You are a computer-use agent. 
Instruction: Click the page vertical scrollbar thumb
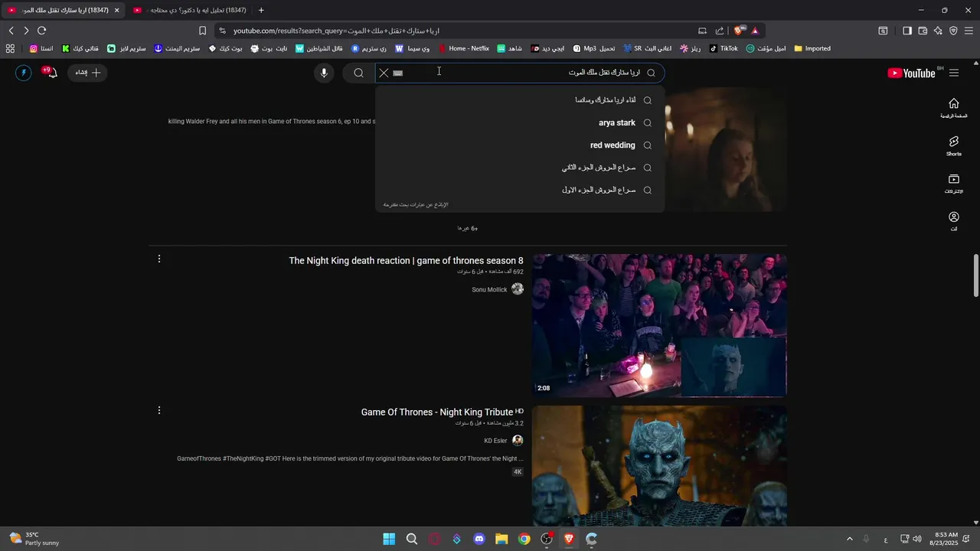point(976,275)
